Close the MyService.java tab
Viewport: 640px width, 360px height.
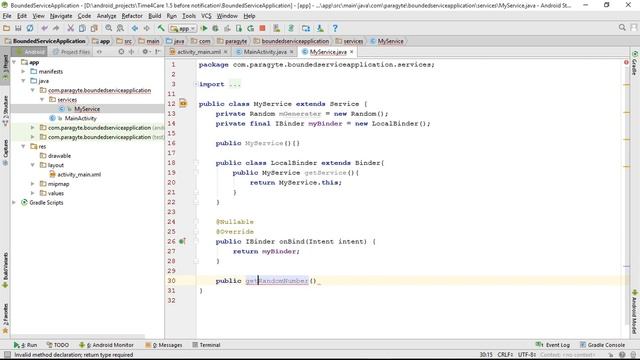(351, 52)
